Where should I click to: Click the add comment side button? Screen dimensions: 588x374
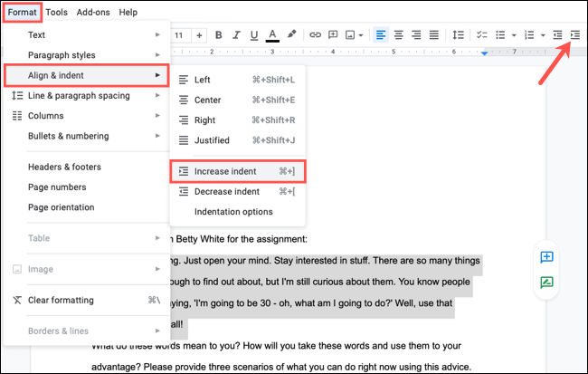[546, 257]
